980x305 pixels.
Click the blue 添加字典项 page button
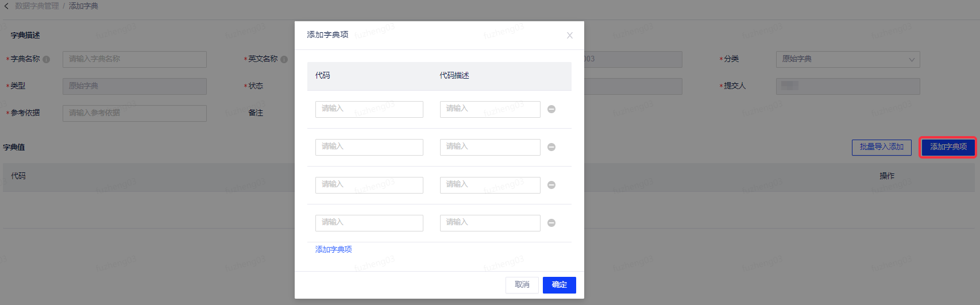[x=948, y=147]
